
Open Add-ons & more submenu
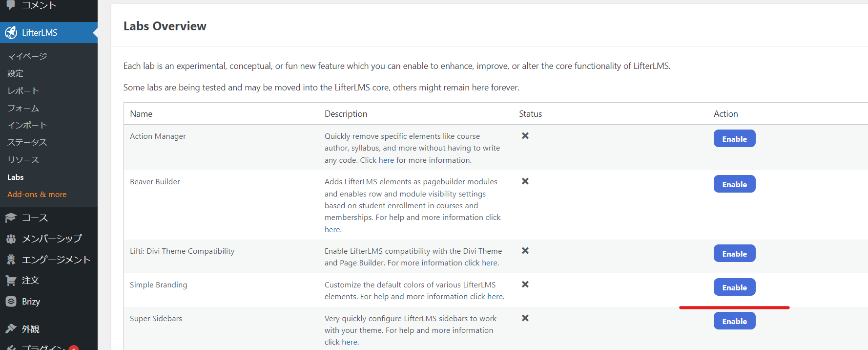(x=37, y=194)
